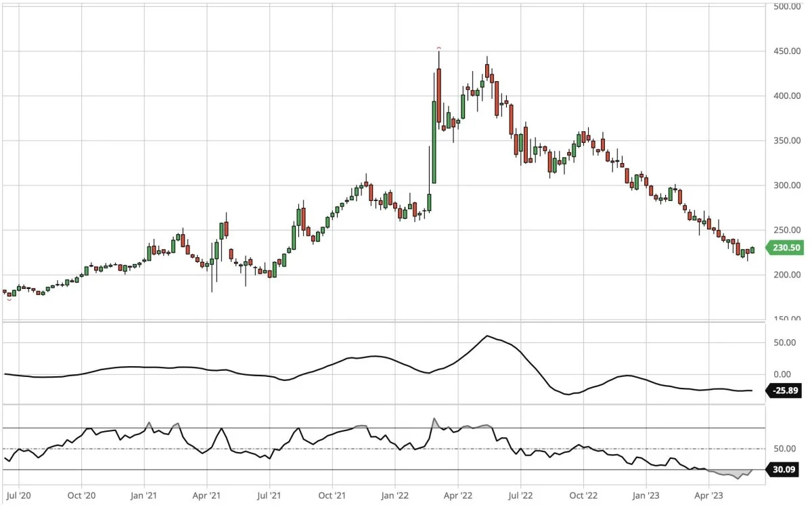The image size is (812, 513).
Task: Click the Jan '21 date label
Action: click(144, 496)
